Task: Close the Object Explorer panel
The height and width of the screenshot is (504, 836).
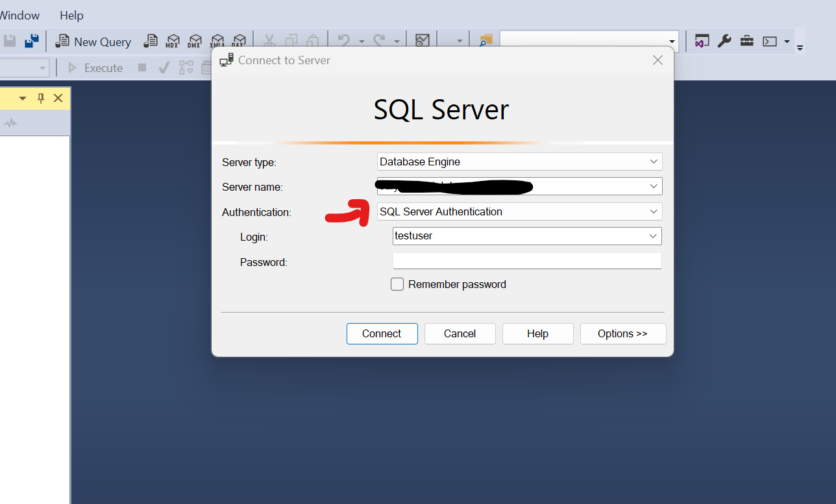Action: point(58,98)
